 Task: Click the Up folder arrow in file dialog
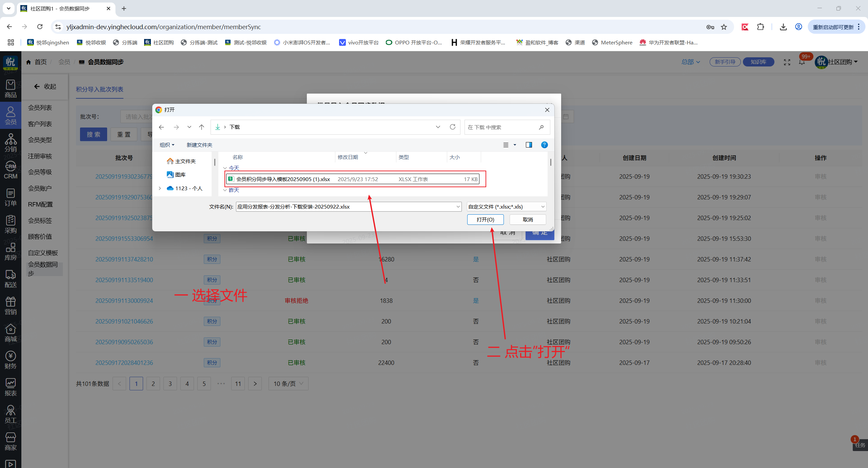tap(202, 127)
